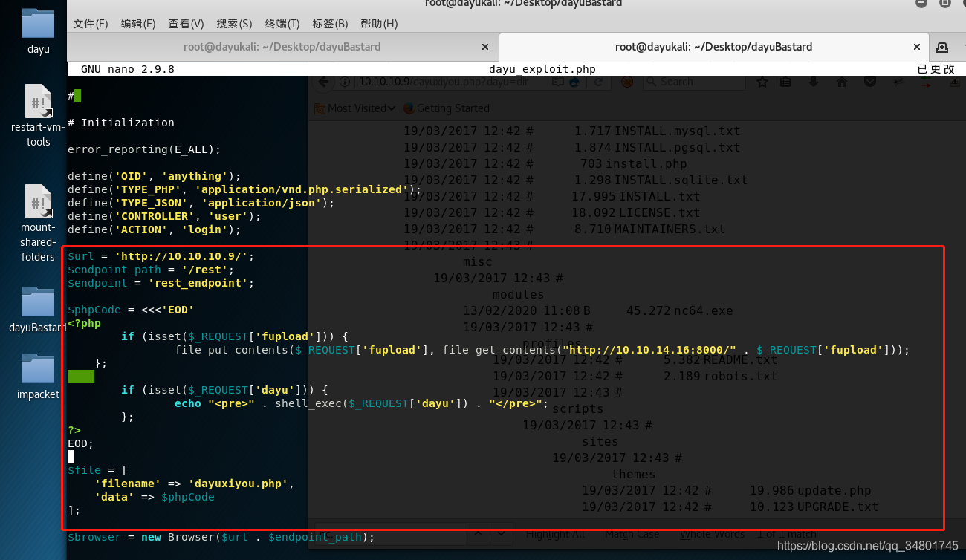
Task: Click the NoScript icon in browser toolbar
Action: click(627, 82)
